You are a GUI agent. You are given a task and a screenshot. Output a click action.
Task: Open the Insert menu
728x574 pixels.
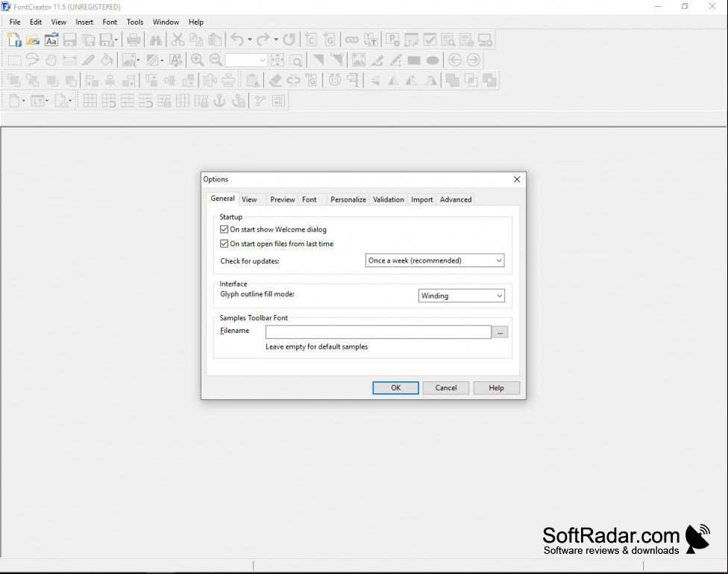tap(84, 22)
